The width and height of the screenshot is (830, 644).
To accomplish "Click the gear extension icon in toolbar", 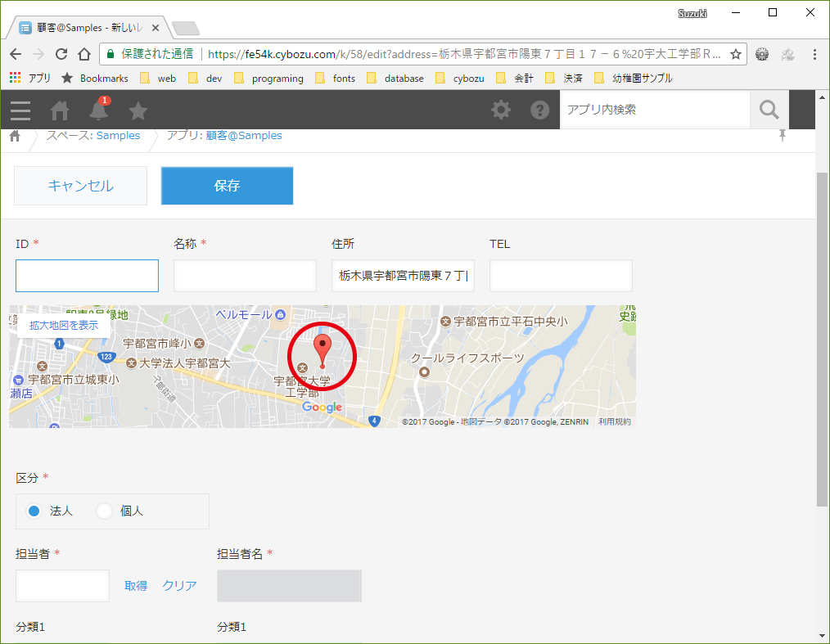I will (762, 54).
